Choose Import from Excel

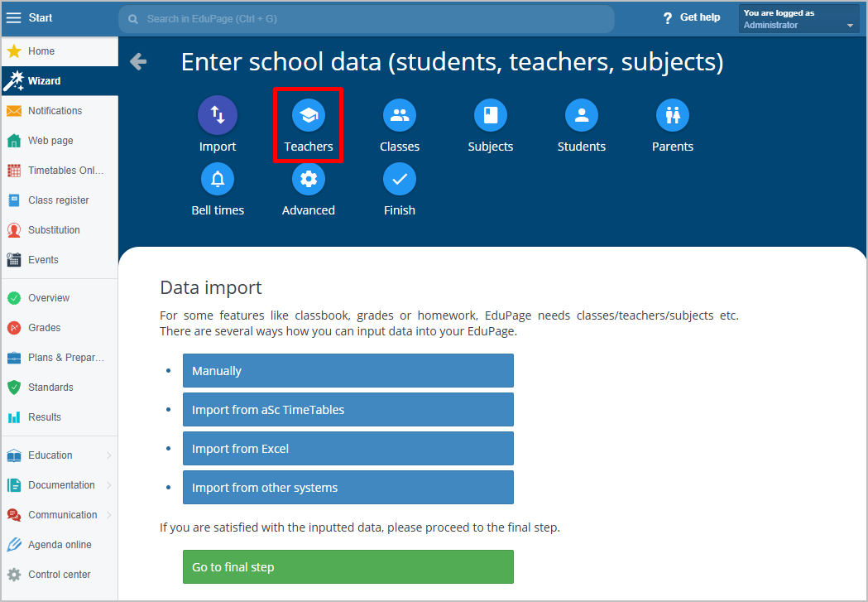coord(348,449)
